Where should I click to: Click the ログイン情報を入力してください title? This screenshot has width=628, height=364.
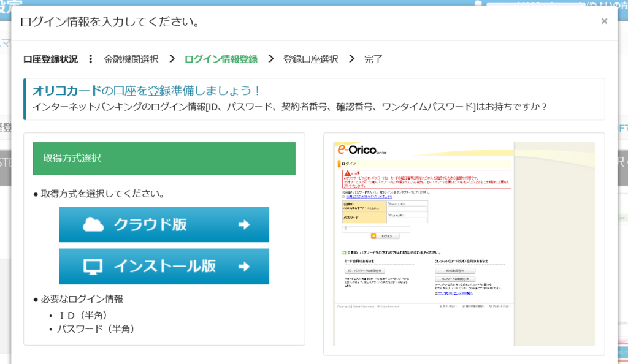coord(110,21)
